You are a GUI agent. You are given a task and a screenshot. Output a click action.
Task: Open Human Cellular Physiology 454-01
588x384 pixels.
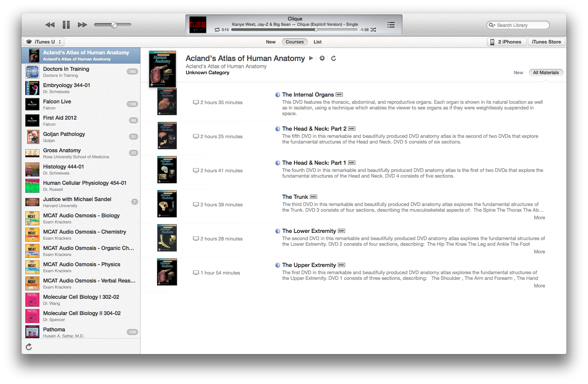click(x=81, y=186)
